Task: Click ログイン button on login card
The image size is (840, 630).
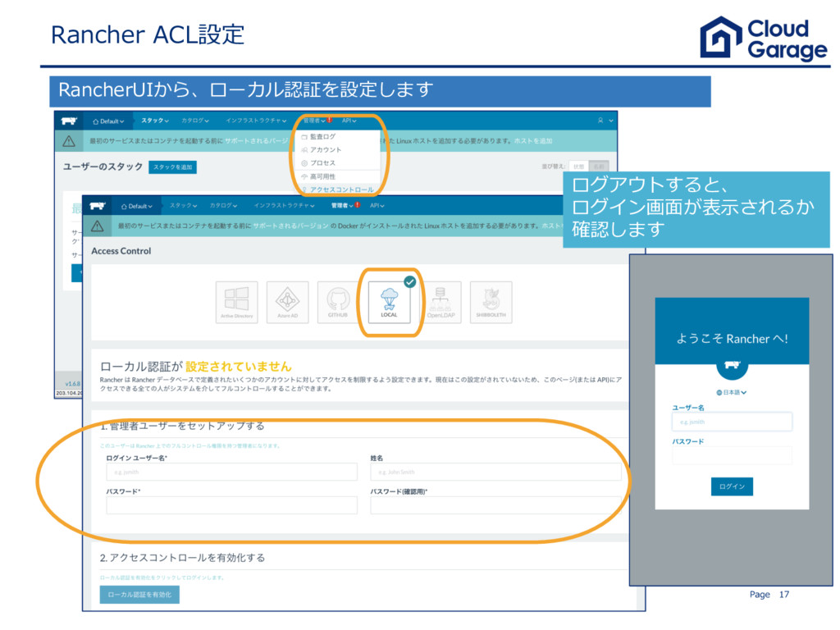Action: point(732,486)
